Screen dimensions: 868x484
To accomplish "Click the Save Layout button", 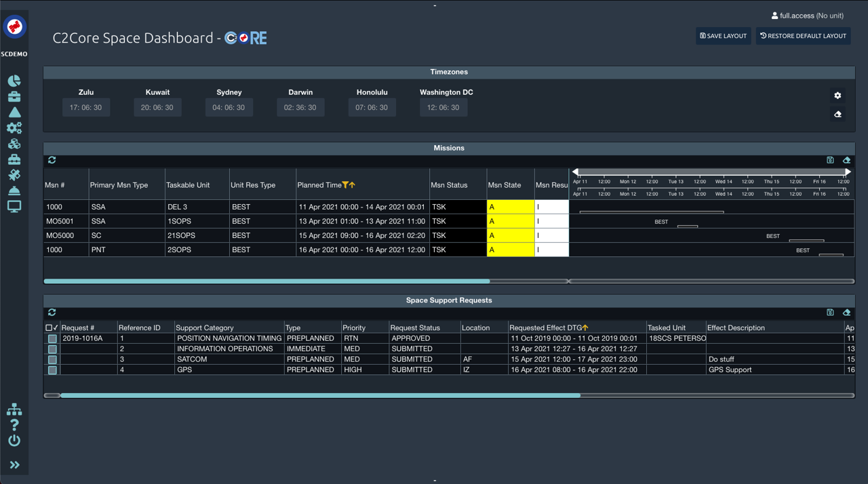I will pos(723,36).
